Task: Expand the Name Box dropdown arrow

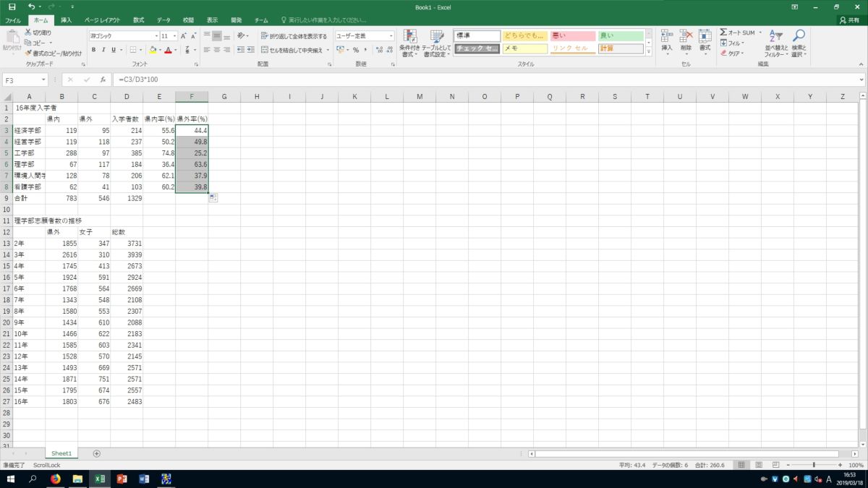Action: pos(44,80)
